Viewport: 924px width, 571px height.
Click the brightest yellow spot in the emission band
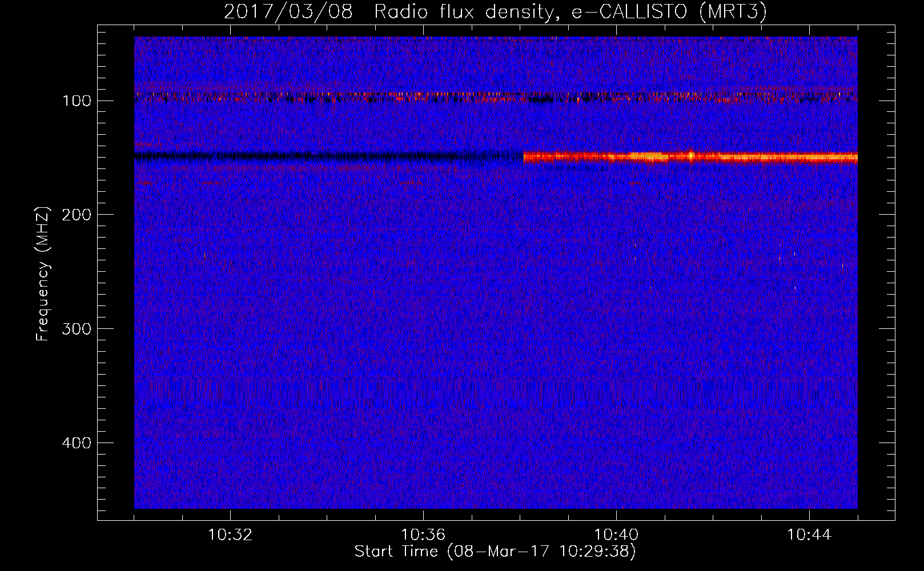coord(691,155)
